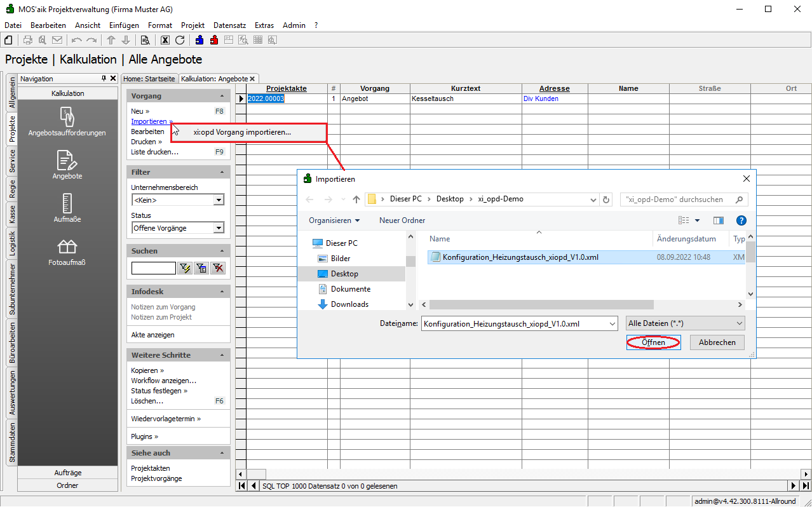Click the red puzzle piece toolbar icon

pyautogui.click(x=214, y=40)
